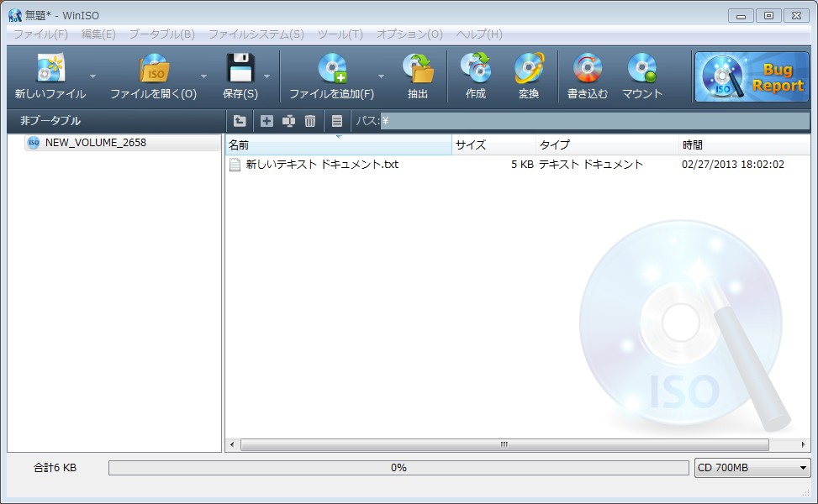This screenshot has width=818, height=504.
Task: Expand the Save dropdown arrow
Action: (267, 76)
